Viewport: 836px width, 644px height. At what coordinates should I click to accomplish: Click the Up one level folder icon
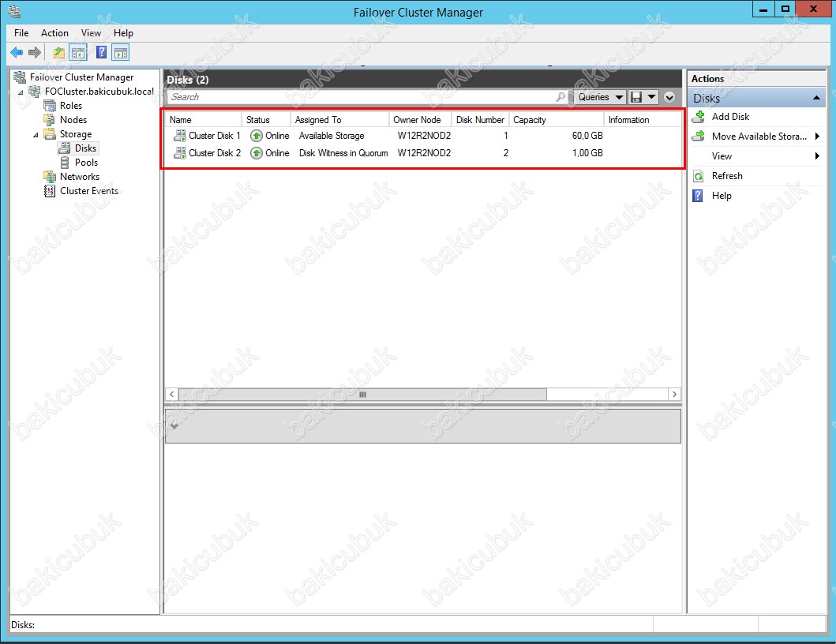[x=58, y=52]
